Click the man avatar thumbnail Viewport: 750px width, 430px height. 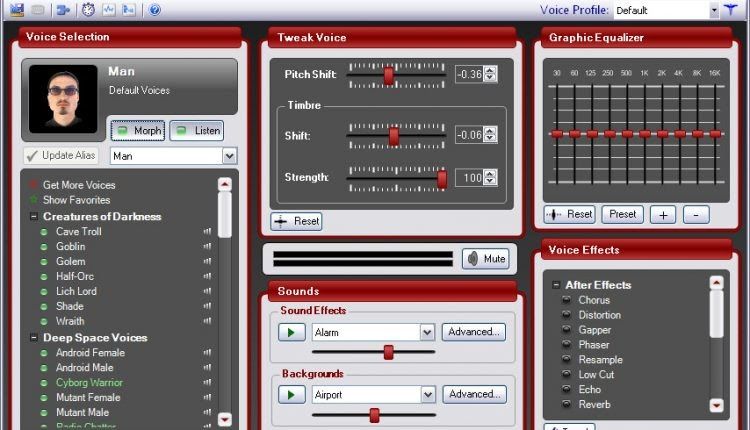[64, 100]
